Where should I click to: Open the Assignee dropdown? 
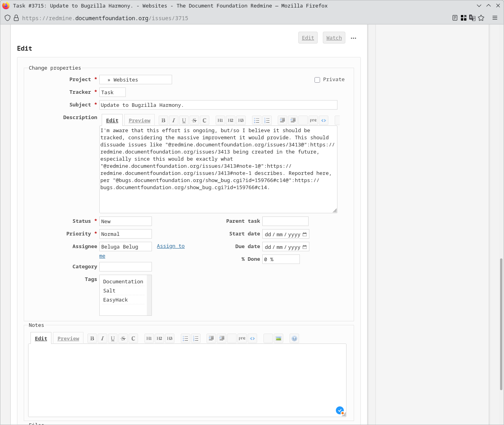pyautogui.click(x=125, y=247)
